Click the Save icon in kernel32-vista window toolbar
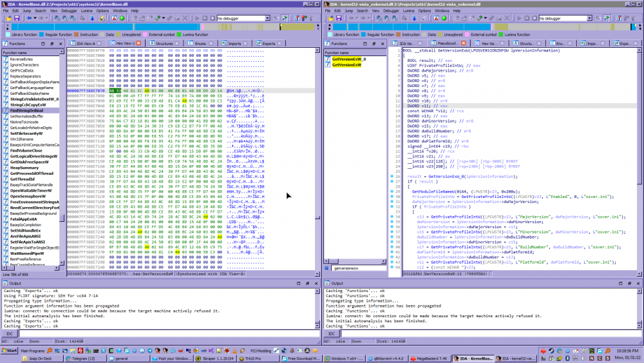This screenshot has width=644, height=363. (x=339, y=18)
